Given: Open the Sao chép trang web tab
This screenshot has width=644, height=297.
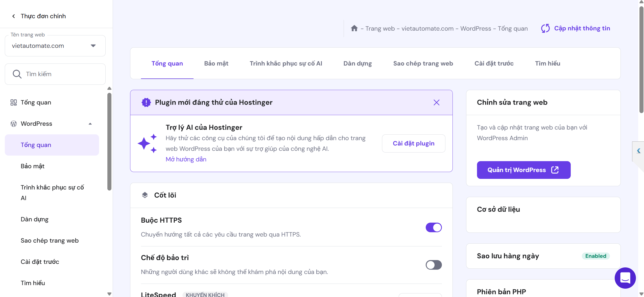Looking at the screenshot, I should click(423, 63).
